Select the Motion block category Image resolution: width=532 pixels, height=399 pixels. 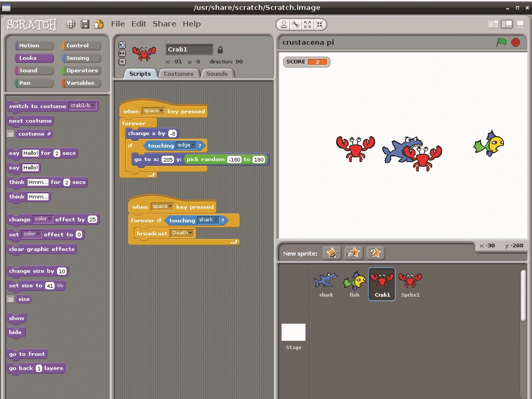(x=34, y=46)
